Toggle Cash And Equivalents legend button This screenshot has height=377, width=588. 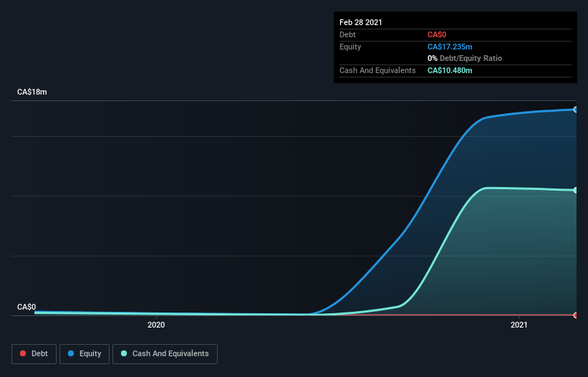(x=165, y=354)
